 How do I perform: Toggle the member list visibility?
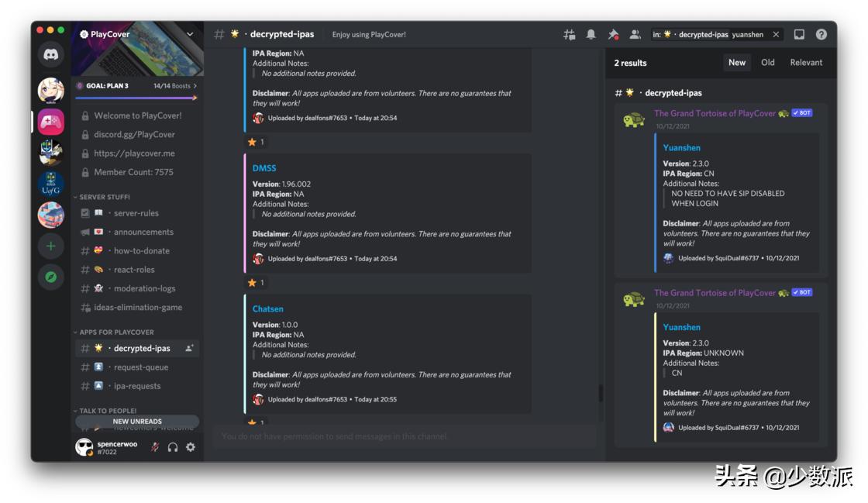(x=635, y=35)
